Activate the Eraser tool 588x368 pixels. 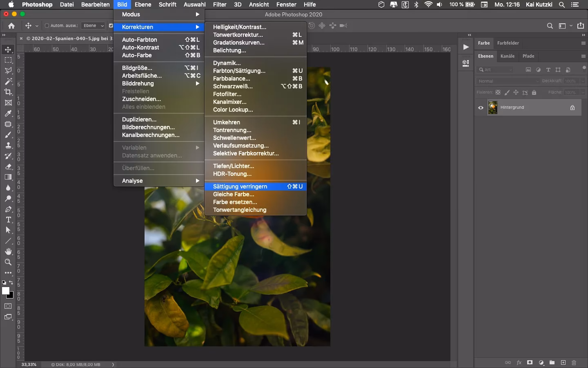click(x=8, y=166)
